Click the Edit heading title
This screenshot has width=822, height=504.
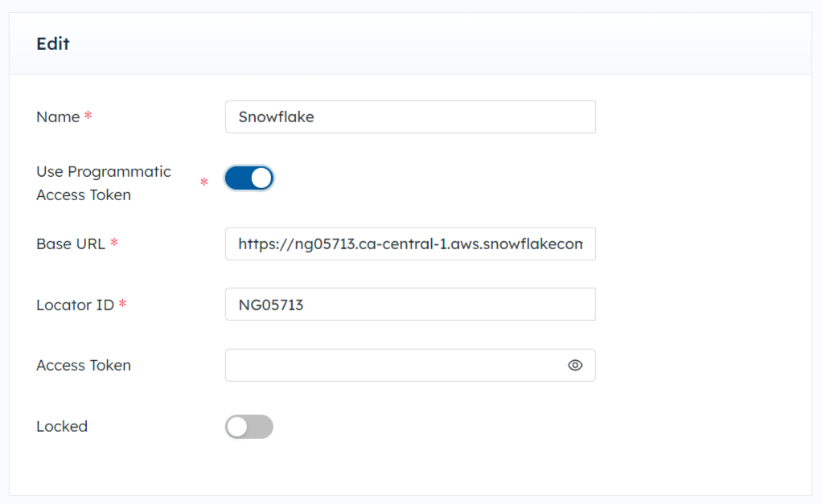point(53,43)
